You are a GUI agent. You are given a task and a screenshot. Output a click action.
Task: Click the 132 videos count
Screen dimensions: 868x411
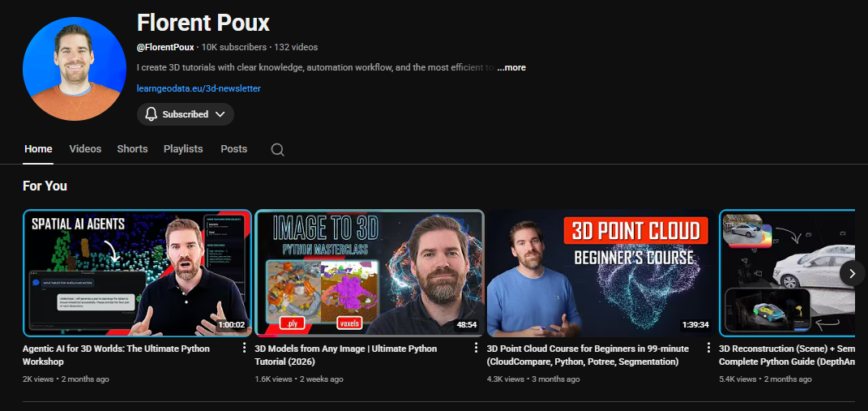pos(296,47)
